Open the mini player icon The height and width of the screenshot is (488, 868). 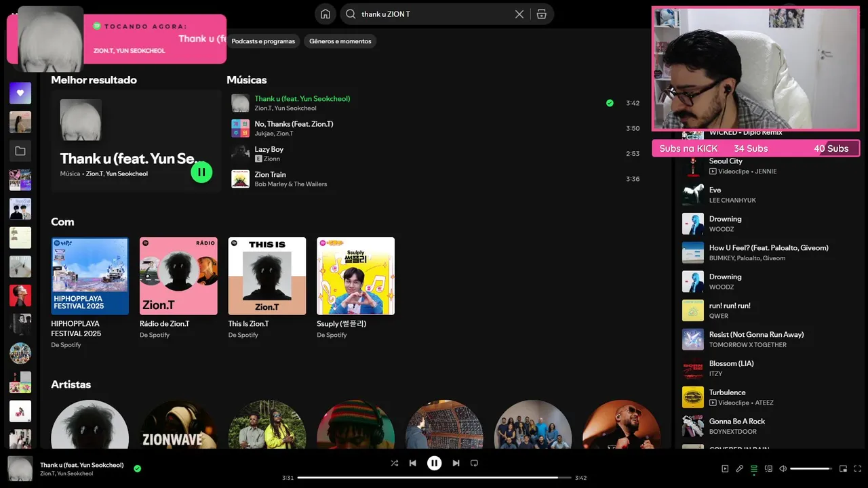[x=843, y=468]
